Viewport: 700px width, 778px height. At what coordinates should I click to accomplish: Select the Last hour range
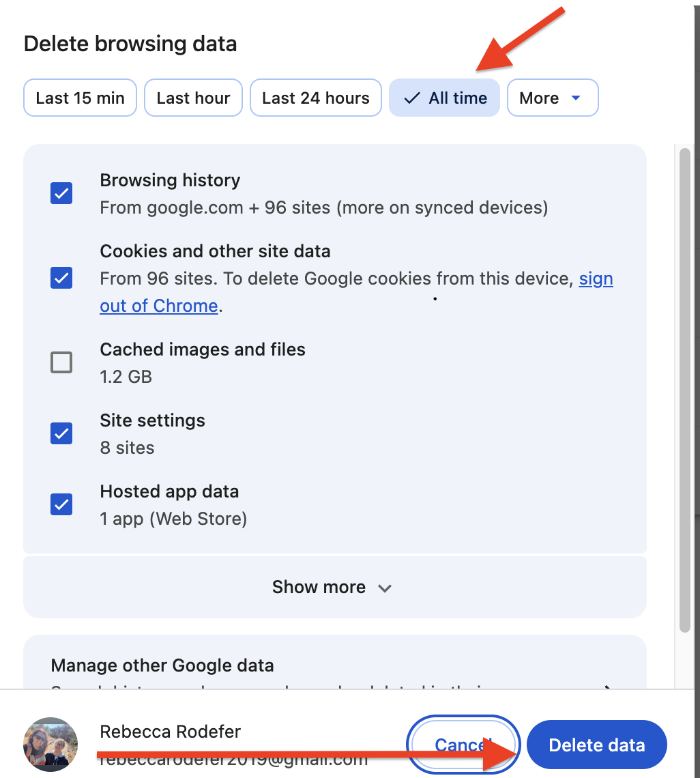(194, 98)
